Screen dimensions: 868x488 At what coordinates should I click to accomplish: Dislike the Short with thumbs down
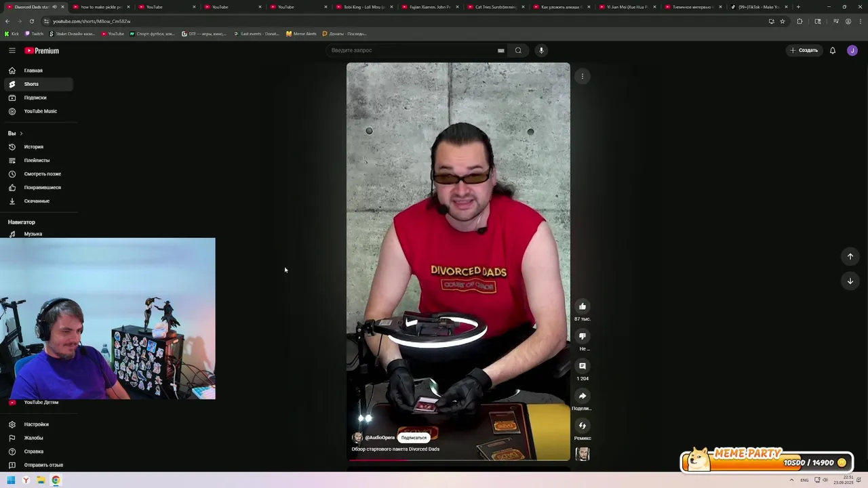[x=583, y=336]
